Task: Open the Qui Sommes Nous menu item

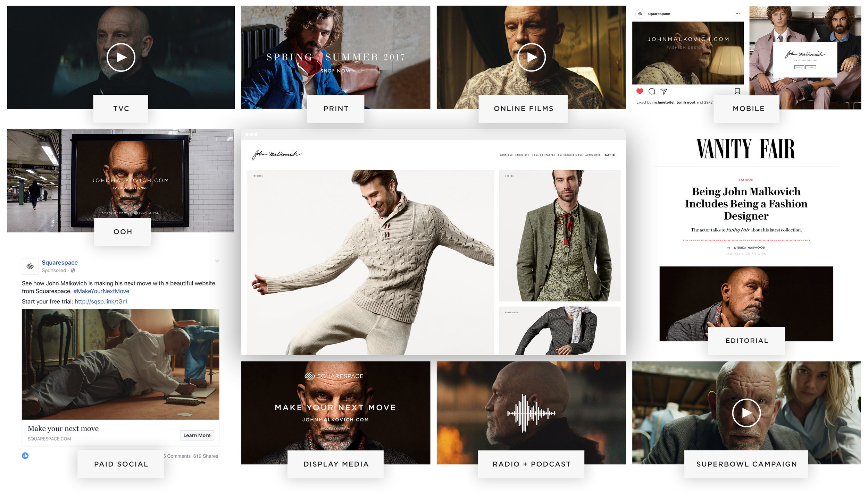Action: [x=570, y=155]
